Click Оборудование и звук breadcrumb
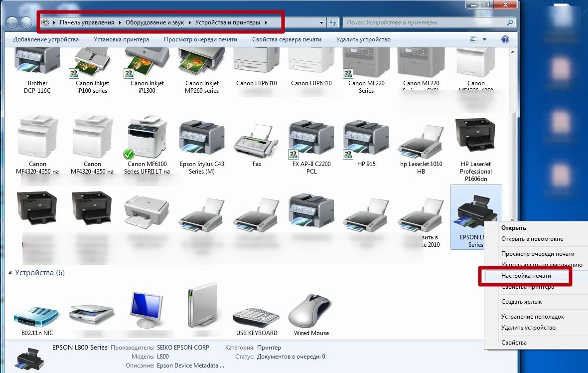The image size is (588, 373). click(x=154, y=22)
